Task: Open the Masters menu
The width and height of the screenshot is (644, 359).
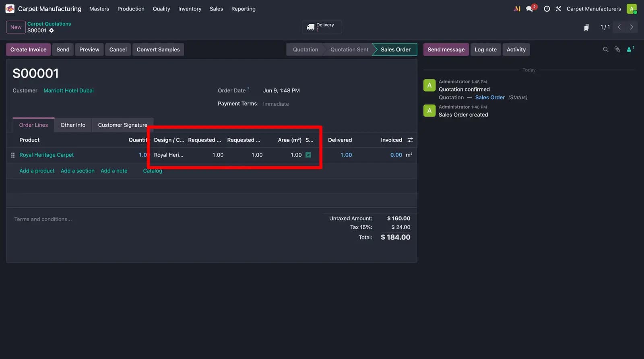Action: pyautogui.click(x=99, y=8)
